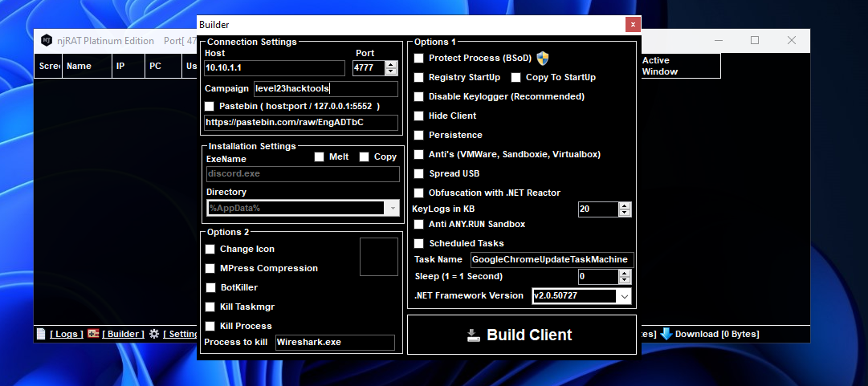Toggle the Pastebin checkbox
The height and width of the screenshot is (386, 868).
(210, 106)
